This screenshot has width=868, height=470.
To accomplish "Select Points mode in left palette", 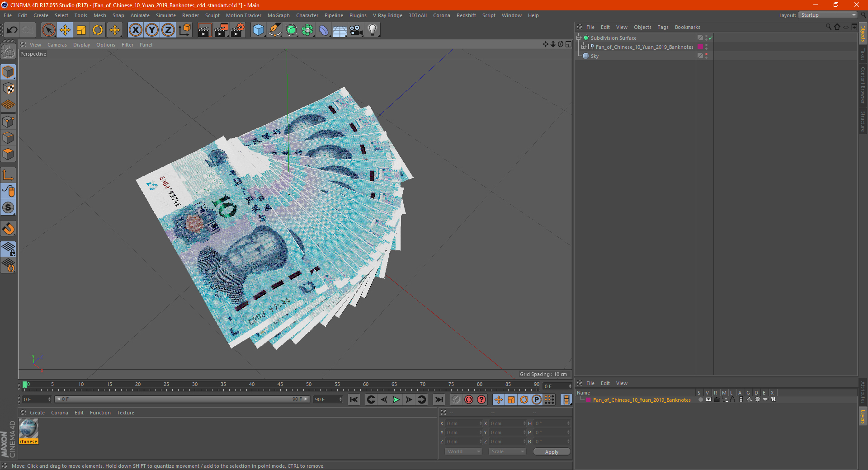I will pyautogui.click(x=9, y=122).
